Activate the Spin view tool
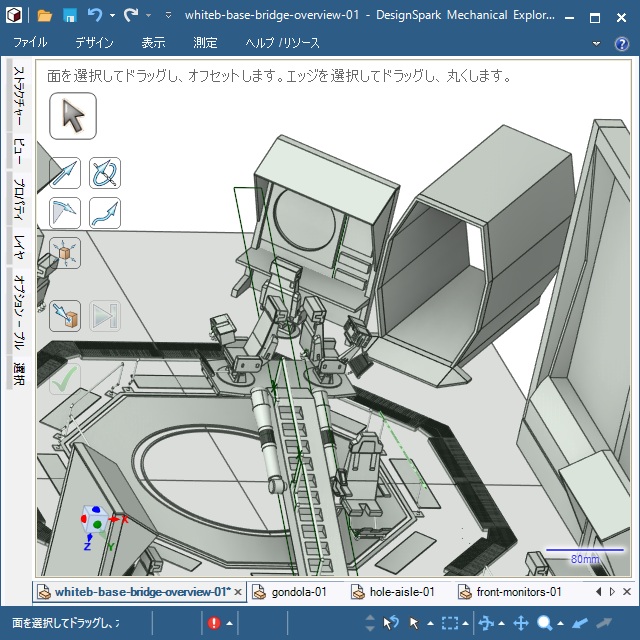This screenshot has width=640, height=640. coord(486,623)
